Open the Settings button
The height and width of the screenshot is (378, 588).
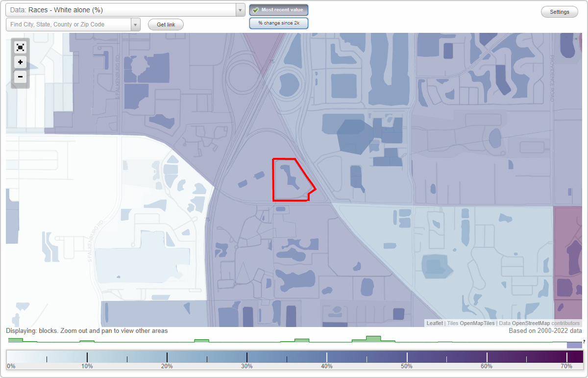click(x=560, y=12)
